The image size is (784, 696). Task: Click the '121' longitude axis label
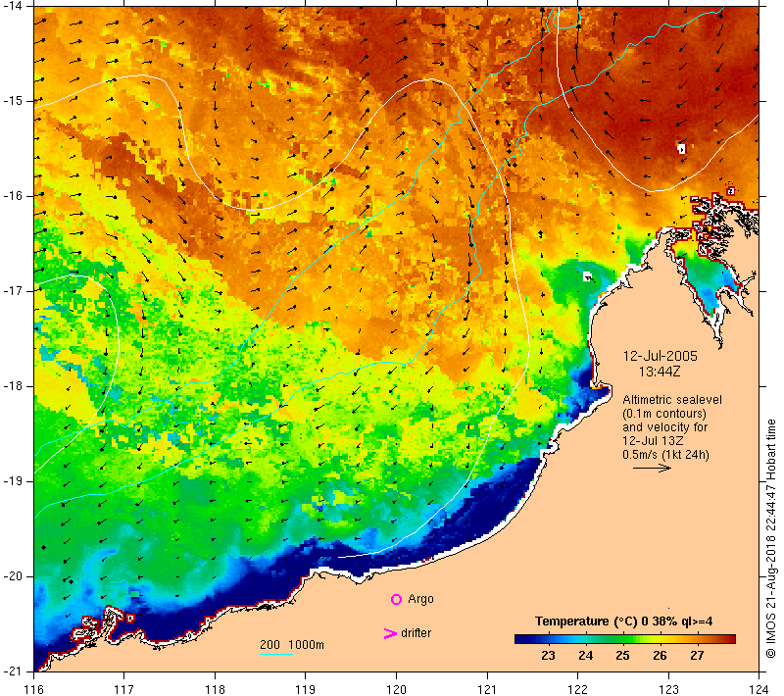pyautogui.click(x=487, y=689)
